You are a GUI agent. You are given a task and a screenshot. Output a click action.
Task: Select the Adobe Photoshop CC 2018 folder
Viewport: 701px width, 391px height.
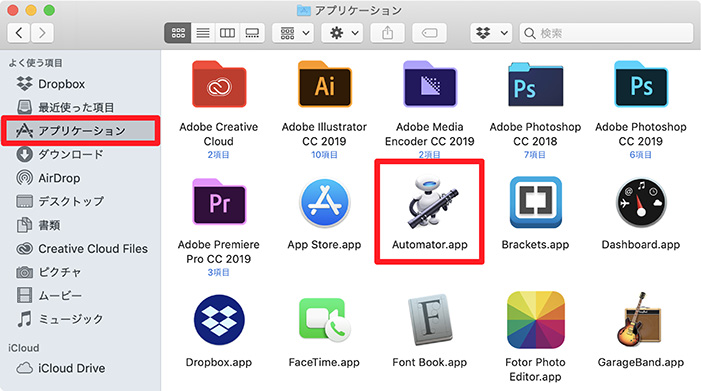coord(536,84)
